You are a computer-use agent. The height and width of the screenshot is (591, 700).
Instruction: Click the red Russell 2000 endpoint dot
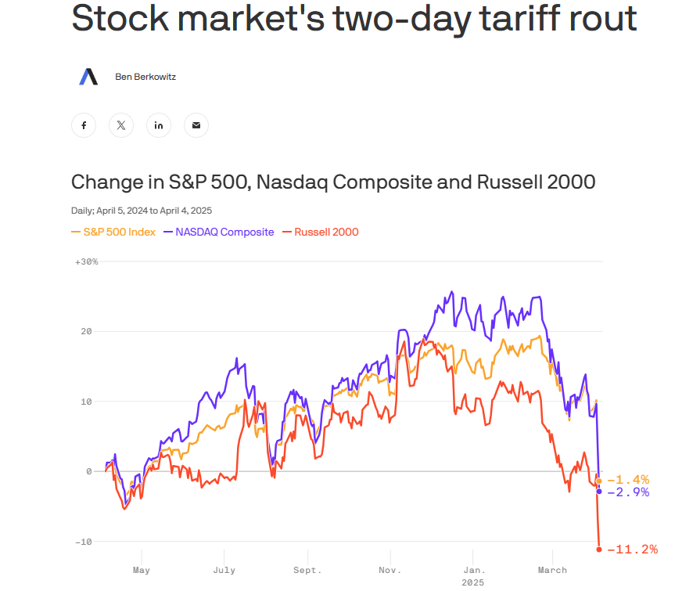pyautogui.click(x=599, y=550)
